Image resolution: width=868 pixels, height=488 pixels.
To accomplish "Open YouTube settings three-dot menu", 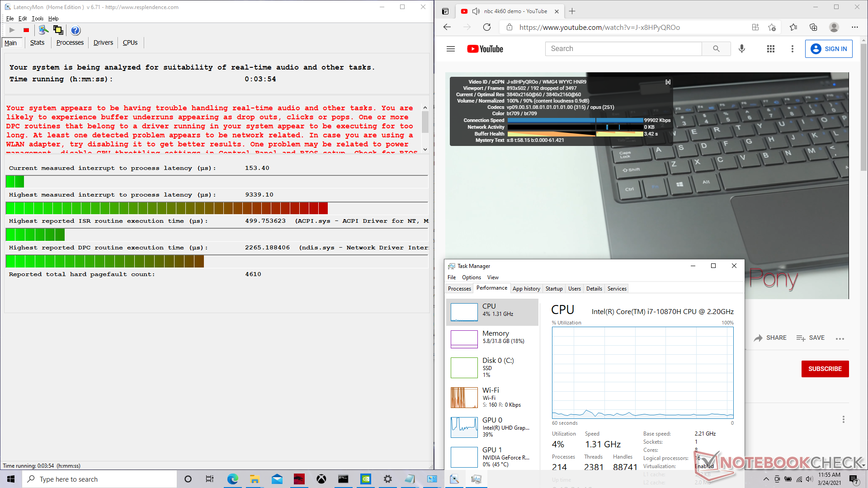I will point(792,49).
